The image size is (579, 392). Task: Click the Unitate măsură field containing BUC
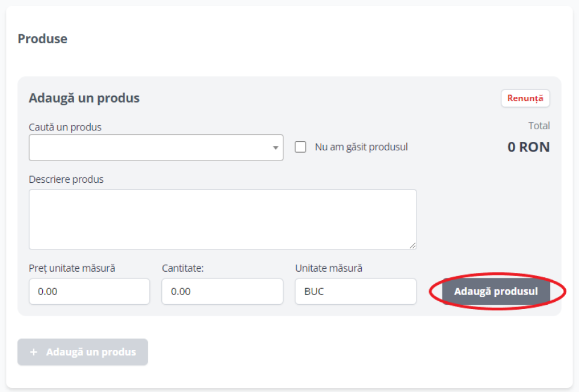[x=356, y=292]
